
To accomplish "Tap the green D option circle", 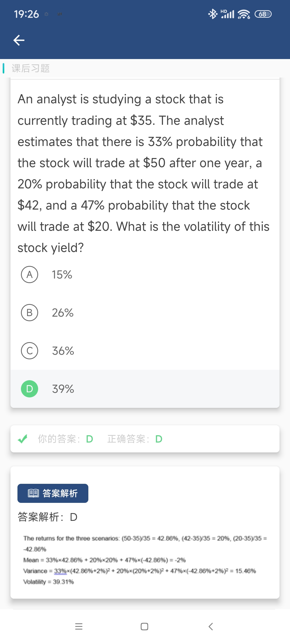I will coord(30,389).
